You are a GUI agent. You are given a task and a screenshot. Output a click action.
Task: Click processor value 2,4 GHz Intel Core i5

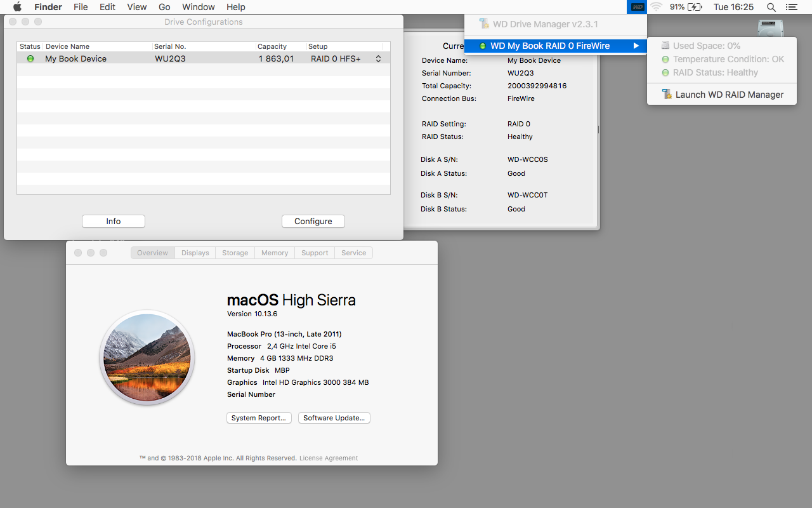pyautogui.click(x=301, y=346)
